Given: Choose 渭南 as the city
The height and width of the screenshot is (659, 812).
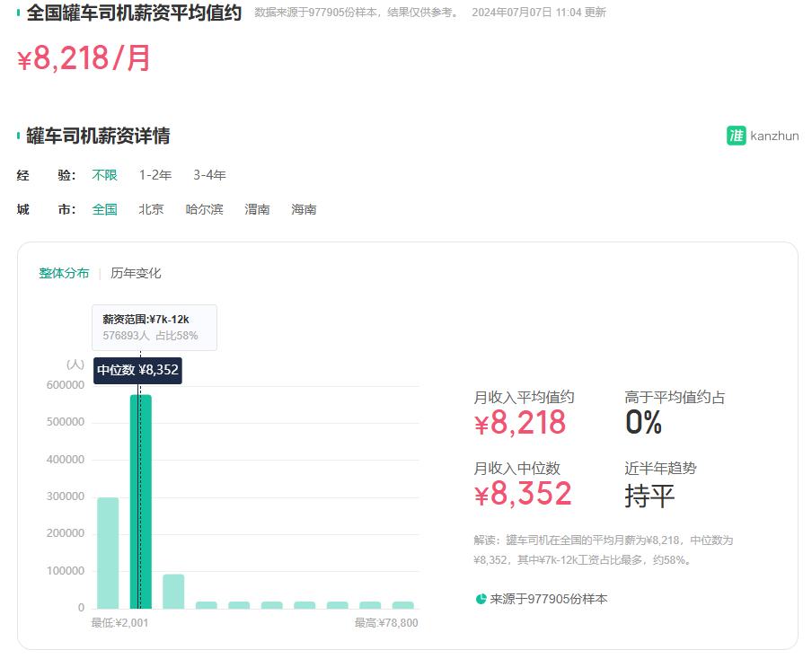Looking at the screenshot, I should click(x=257, y=209).
